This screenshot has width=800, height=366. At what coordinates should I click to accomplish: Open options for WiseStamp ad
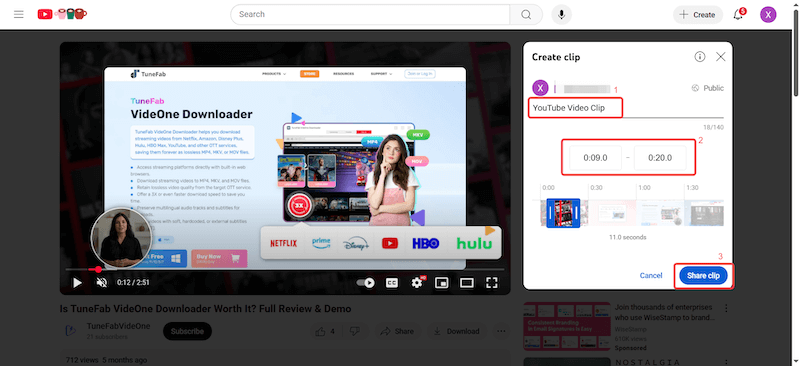coord(727,308)
